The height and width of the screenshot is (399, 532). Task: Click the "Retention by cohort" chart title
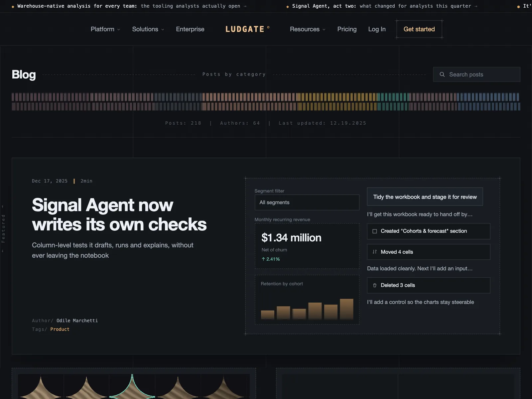coord(282,284)
